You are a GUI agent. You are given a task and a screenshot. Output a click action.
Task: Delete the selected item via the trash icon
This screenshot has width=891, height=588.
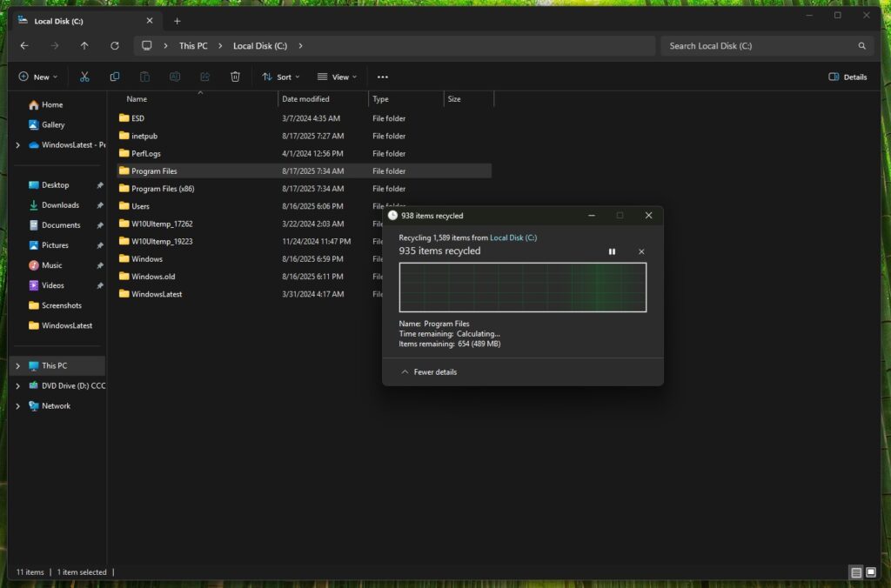point(235,77)
